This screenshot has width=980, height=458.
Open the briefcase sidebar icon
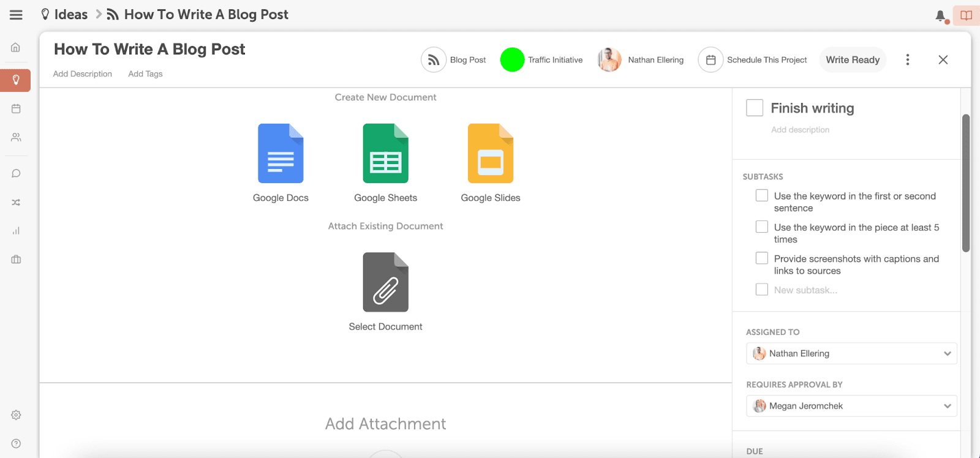pyautogui.click(x=16, y=260)
